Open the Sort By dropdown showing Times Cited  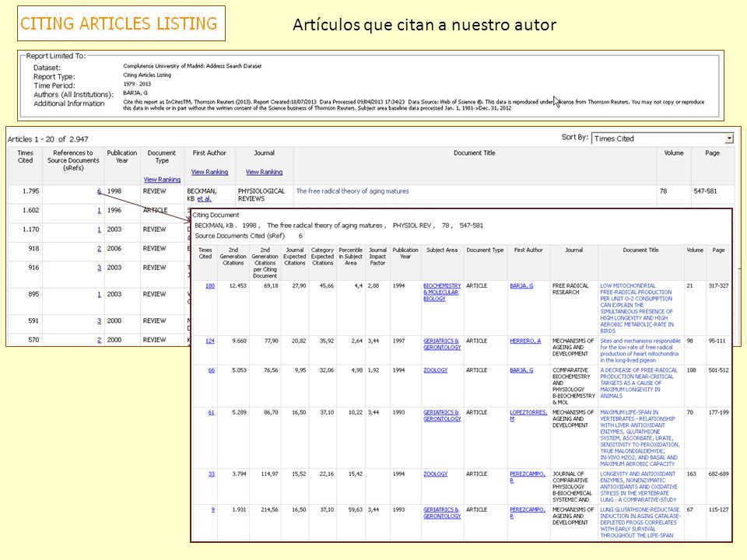point(661,138)
